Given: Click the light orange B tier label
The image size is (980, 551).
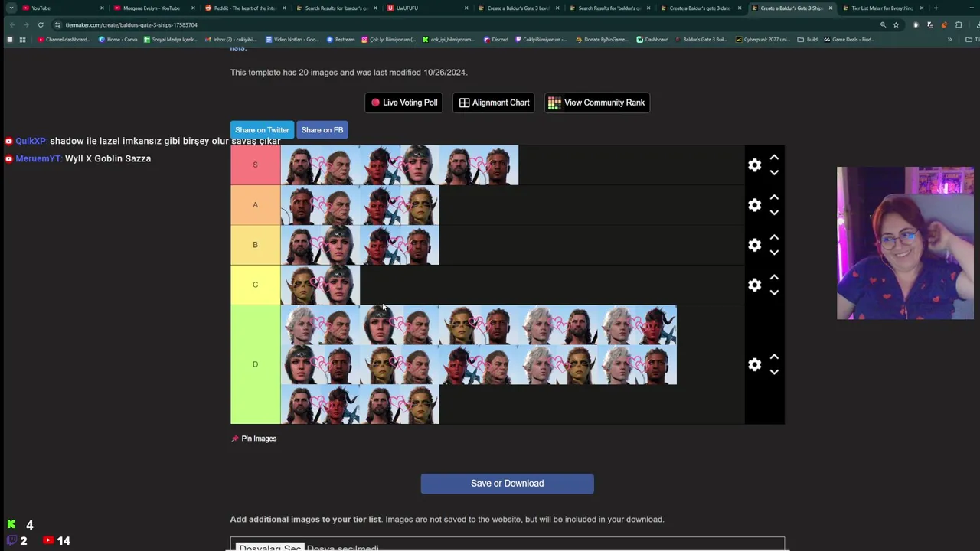Looking at the screenshot, I should coord(256,245).
